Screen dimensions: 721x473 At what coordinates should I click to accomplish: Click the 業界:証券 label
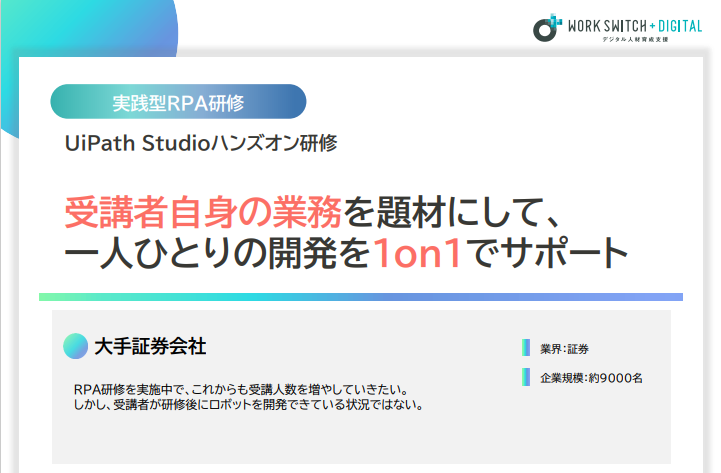564,349
